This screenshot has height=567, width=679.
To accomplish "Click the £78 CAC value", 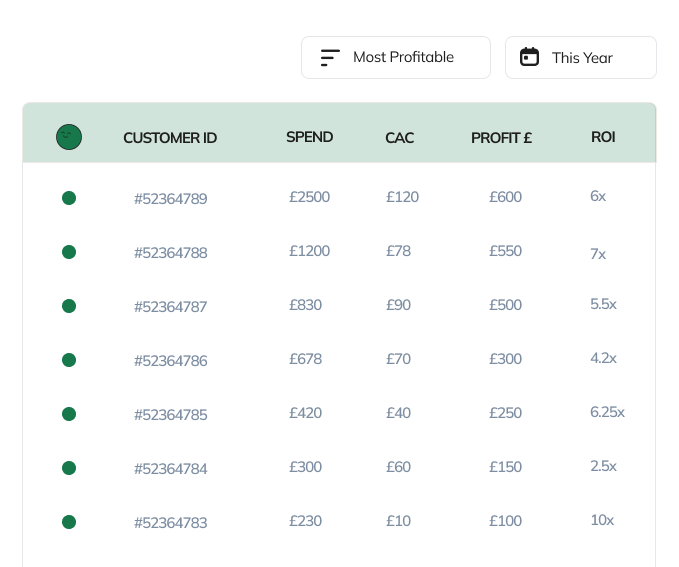I will click(398, 251).
